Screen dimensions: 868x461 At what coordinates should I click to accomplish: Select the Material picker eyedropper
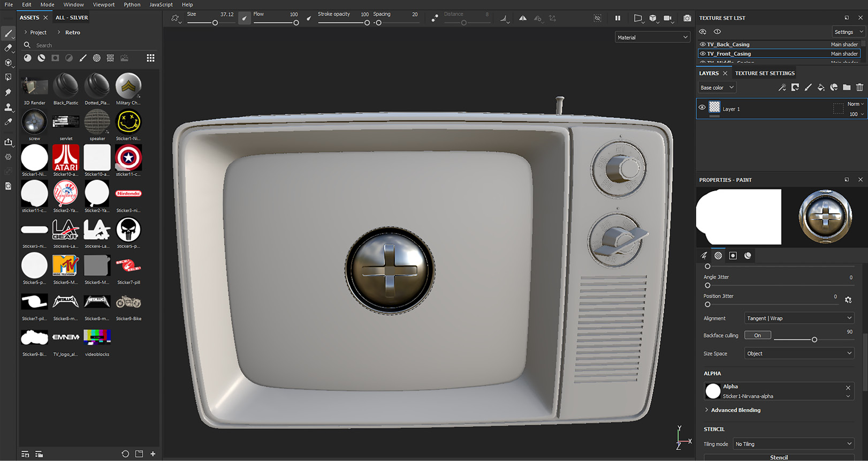(9, 122)
